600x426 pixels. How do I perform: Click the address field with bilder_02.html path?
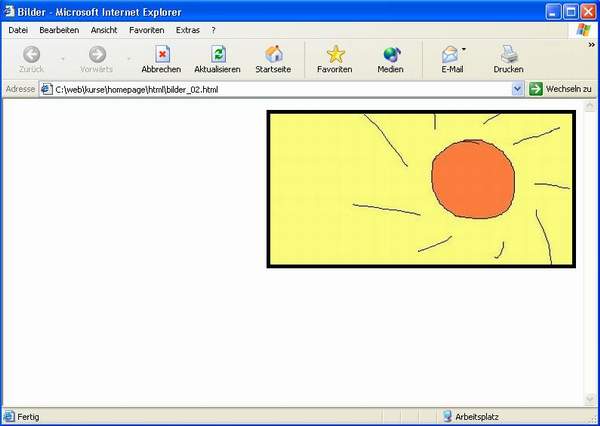[282, 90]
